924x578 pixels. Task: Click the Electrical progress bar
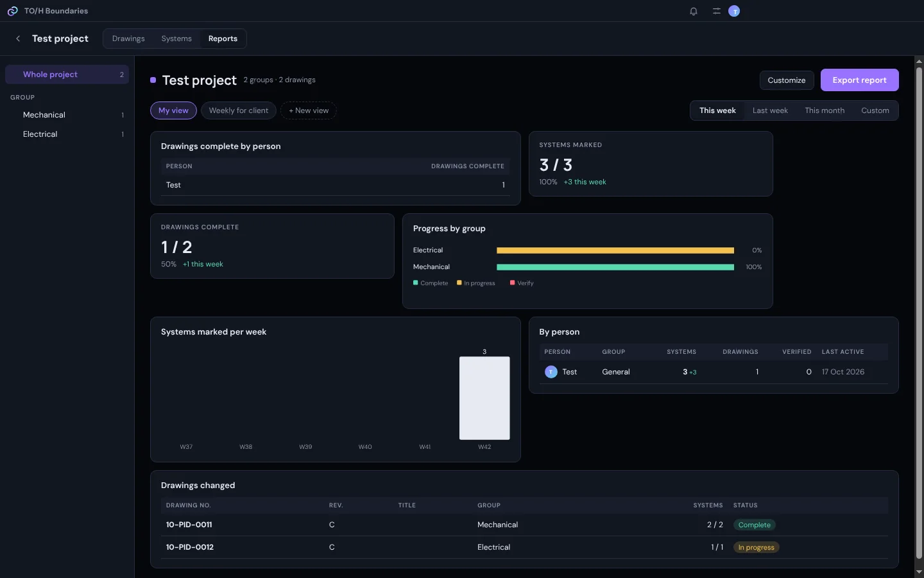pos(615,250)
